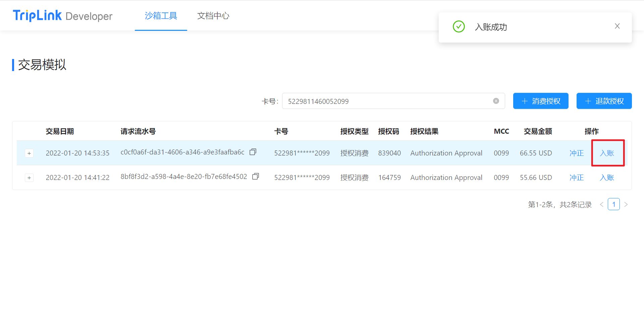Click the 退款授权 button
644x311 pixels.
[604, 101]
